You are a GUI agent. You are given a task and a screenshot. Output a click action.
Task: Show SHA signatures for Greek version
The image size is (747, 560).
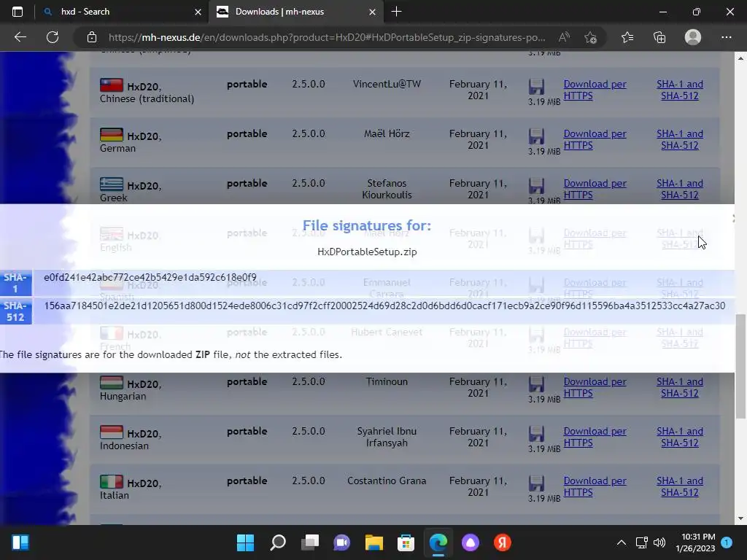pos(680,189)
